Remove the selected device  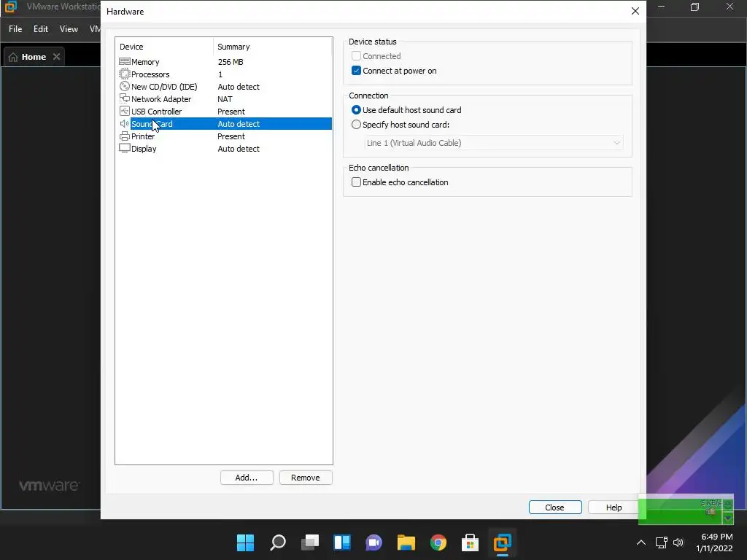306,478
